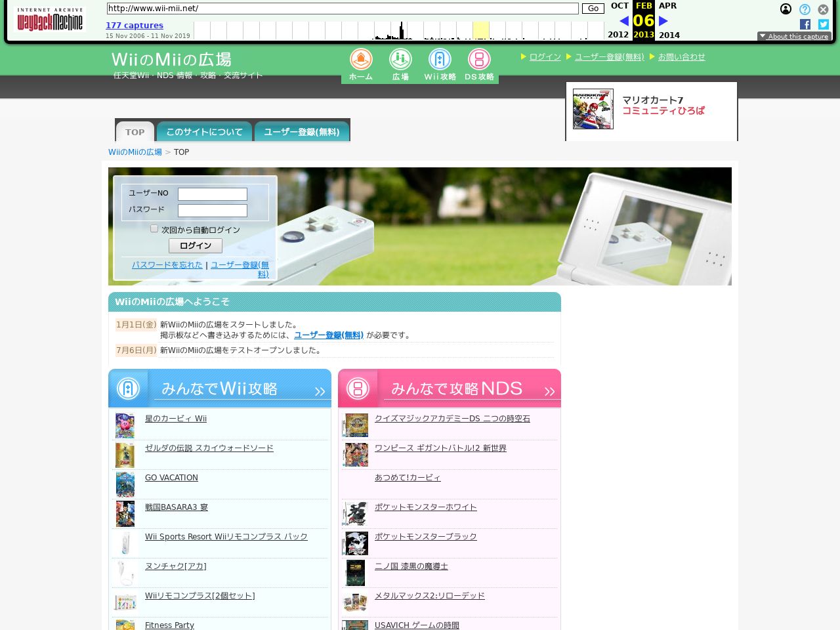Submit the ログイン button

tap(196, 245)
